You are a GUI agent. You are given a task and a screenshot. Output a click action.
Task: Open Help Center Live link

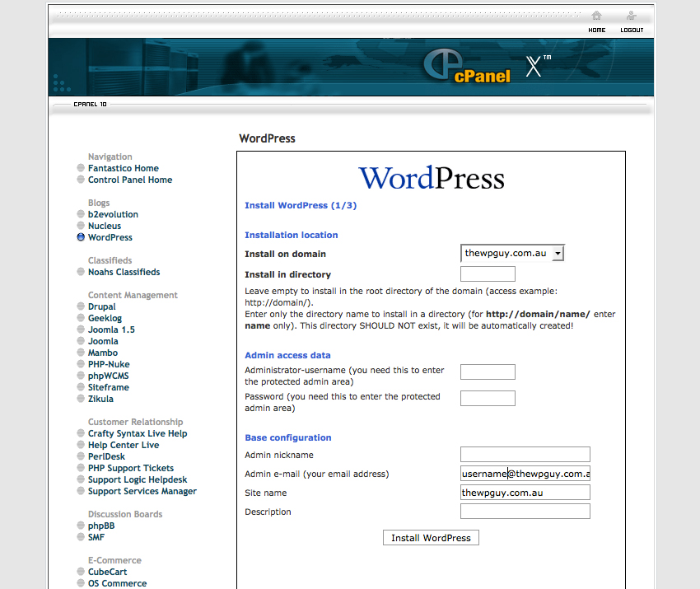tap(124, 445)
